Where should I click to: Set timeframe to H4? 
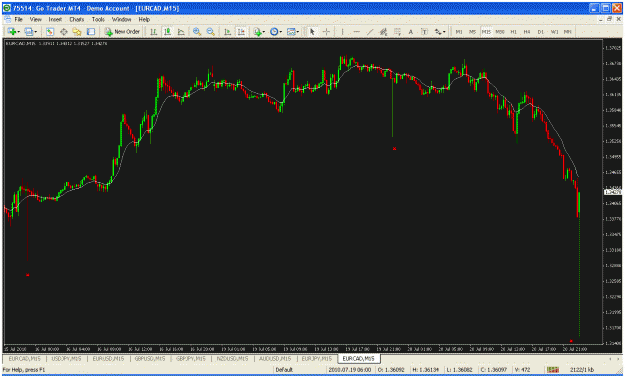tap(527, 31)
